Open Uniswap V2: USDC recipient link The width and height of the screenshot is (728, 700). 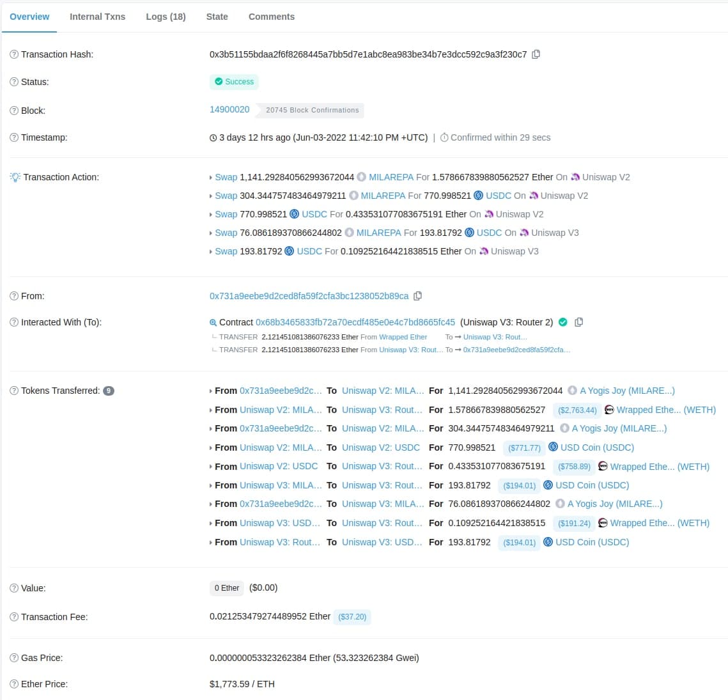(x=381, y=447)
